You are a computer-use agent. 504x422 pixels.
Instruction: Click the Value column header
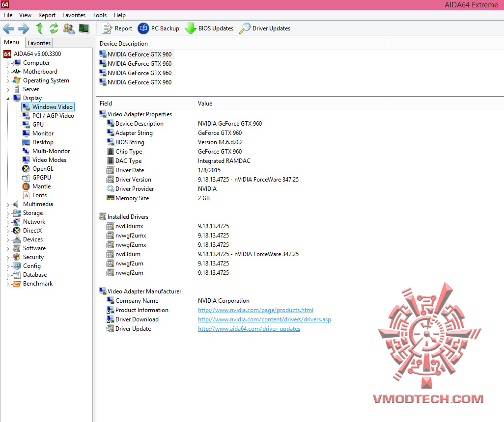coord(290,104)
